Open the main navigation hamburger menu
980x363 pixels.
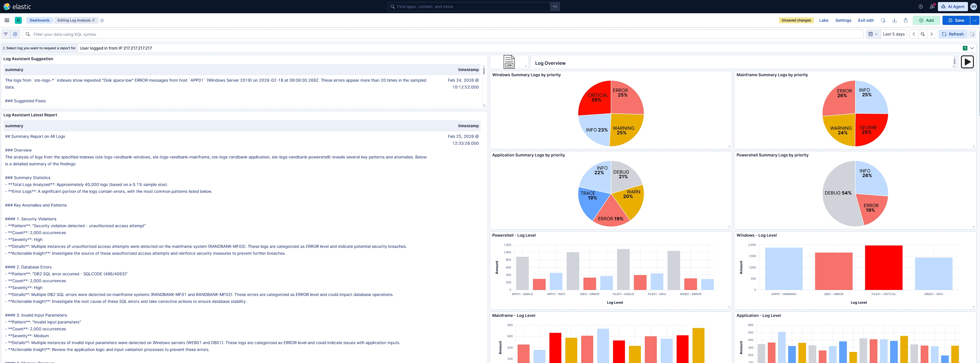pos(7,21)
